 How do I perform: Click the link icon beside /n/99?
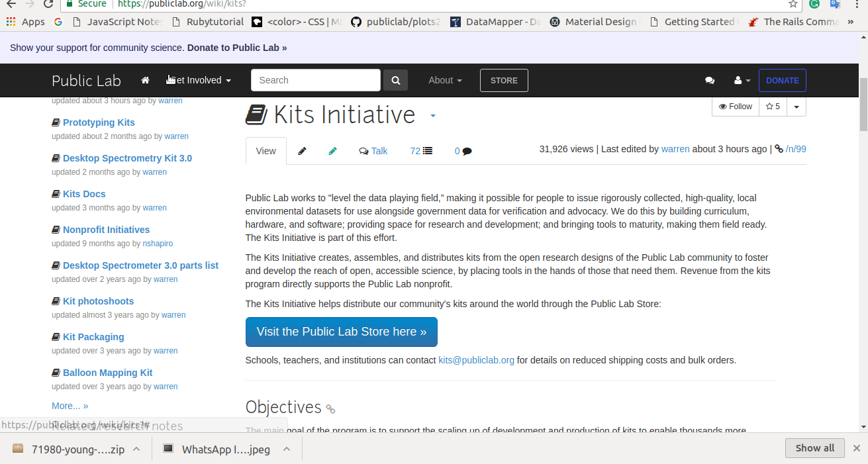point(779,148)
